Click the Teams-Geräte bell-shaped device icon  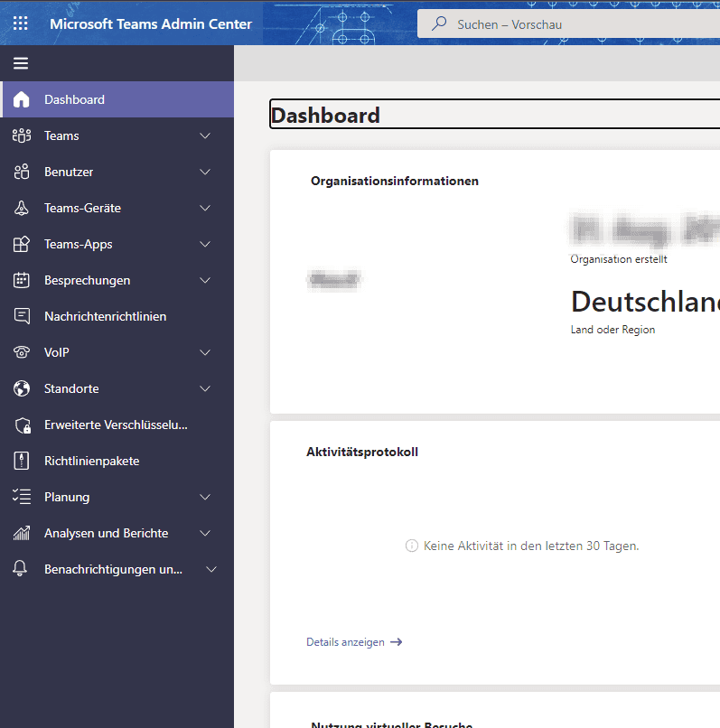point(22,208)
